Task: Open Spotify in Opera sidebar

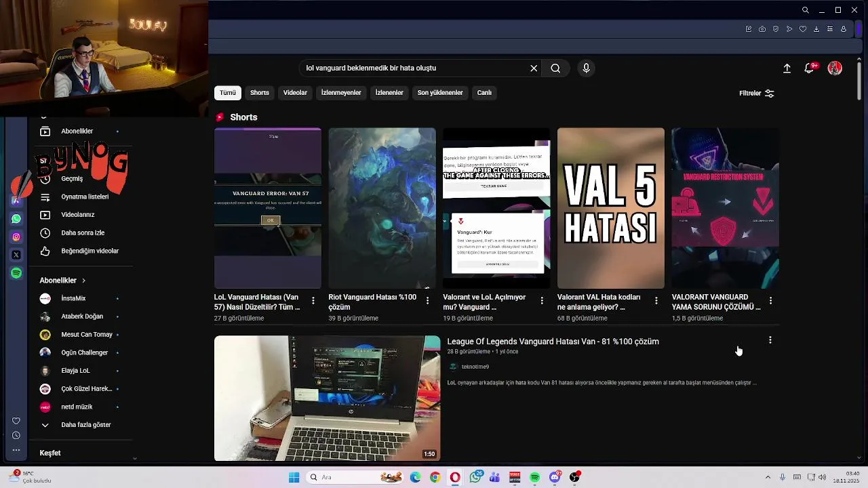Action: 16,273
